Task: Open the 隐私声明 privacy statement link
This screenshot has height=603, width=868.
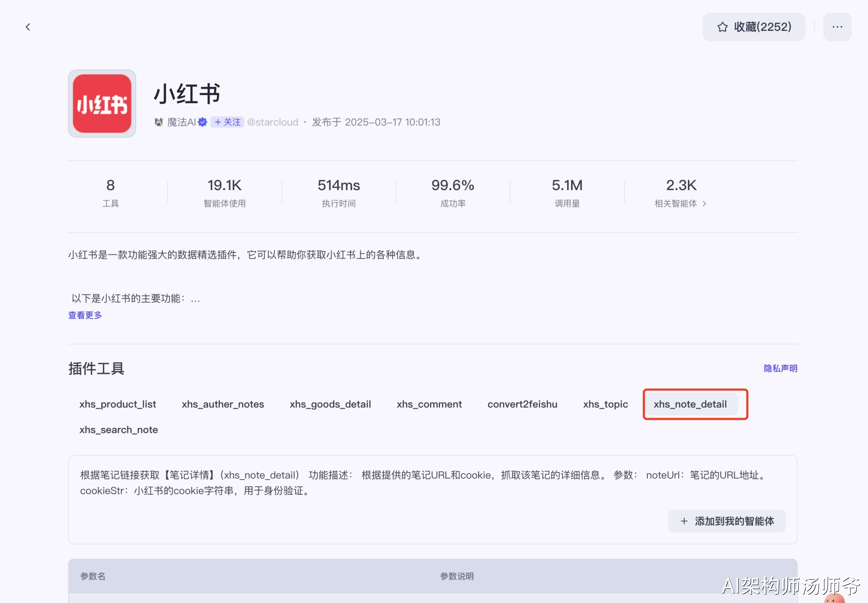Action: [780, 368]
